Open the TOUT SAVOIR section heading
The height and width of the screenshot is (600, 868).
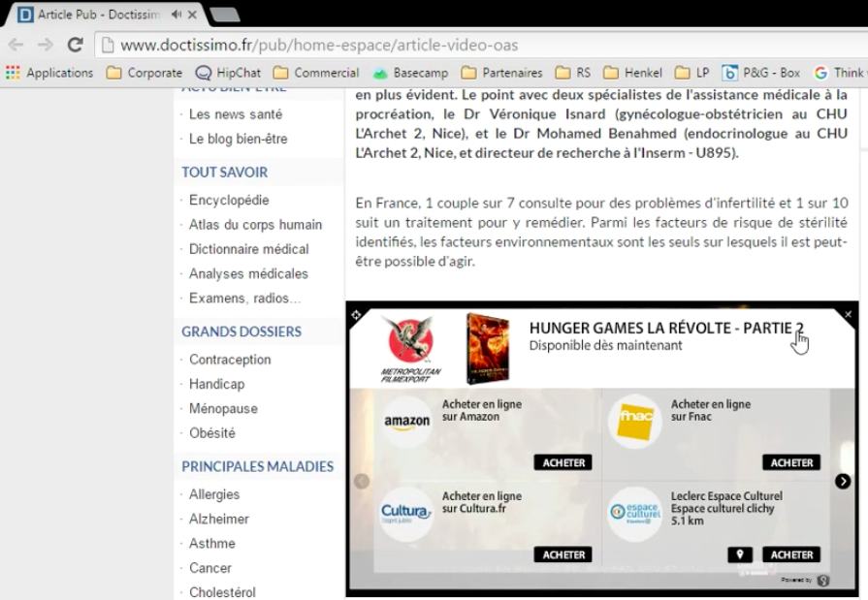[224, 173]
